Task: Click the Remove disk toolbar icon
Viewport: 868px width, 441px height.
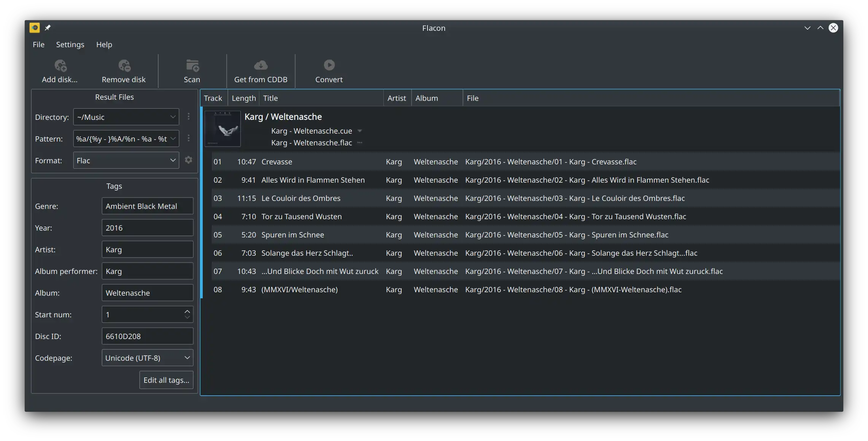Action: pyautogui.click(x=124, y=65)
